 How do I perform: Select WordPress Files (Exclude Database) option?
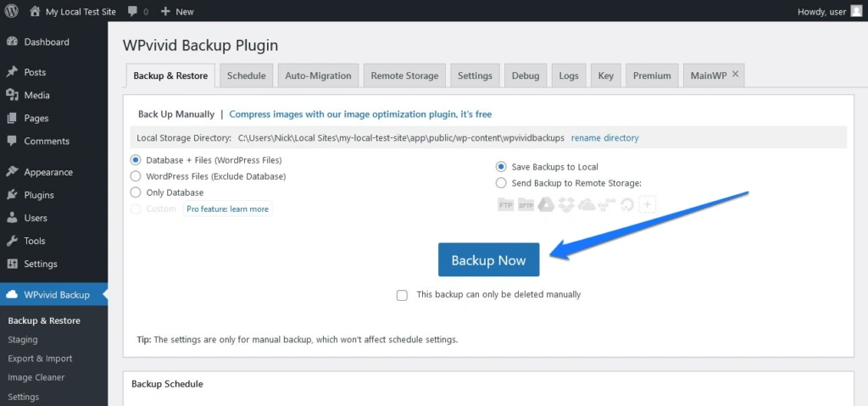(x=136, y=176)
